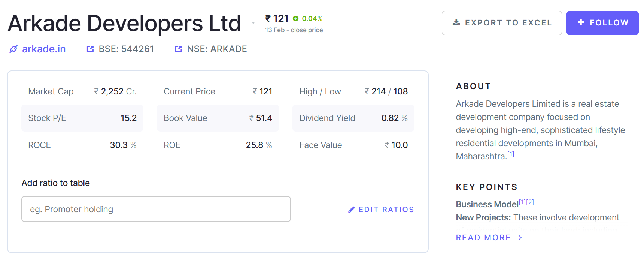Open reference [1] after Maharashtra
Screen dimensions: 644x259
511,154
